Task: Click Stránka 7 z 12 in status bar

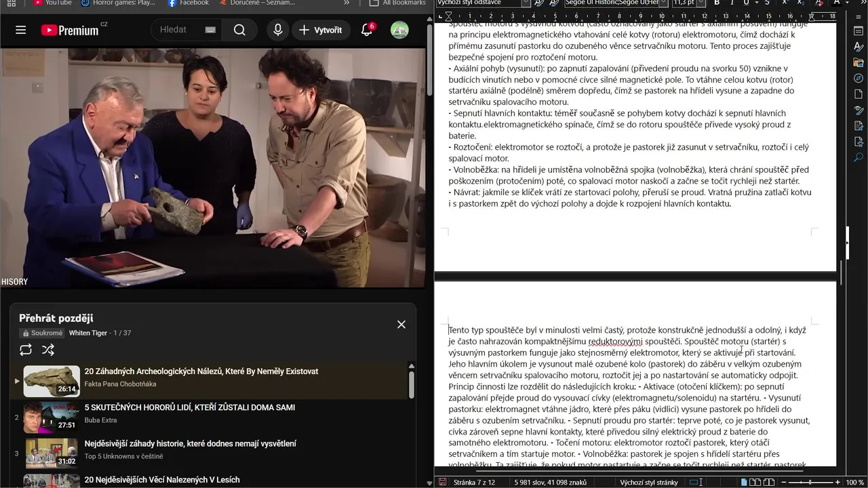Action: [475, 483]
